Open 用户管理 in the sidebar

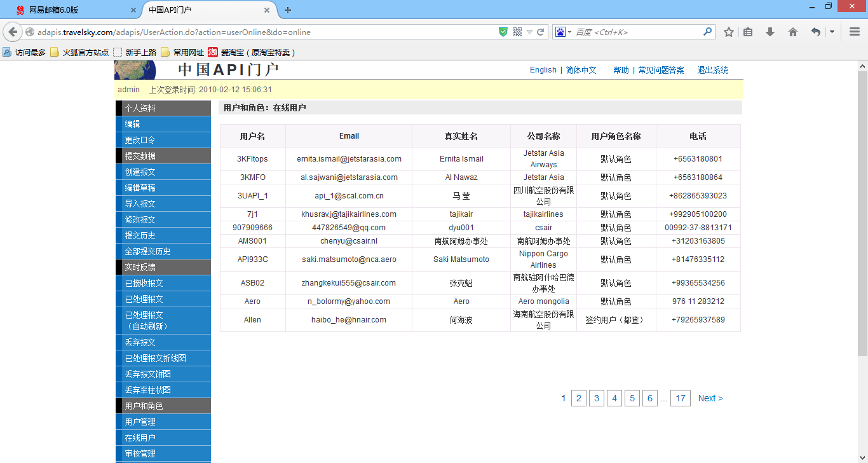click(x=163, y=422)
